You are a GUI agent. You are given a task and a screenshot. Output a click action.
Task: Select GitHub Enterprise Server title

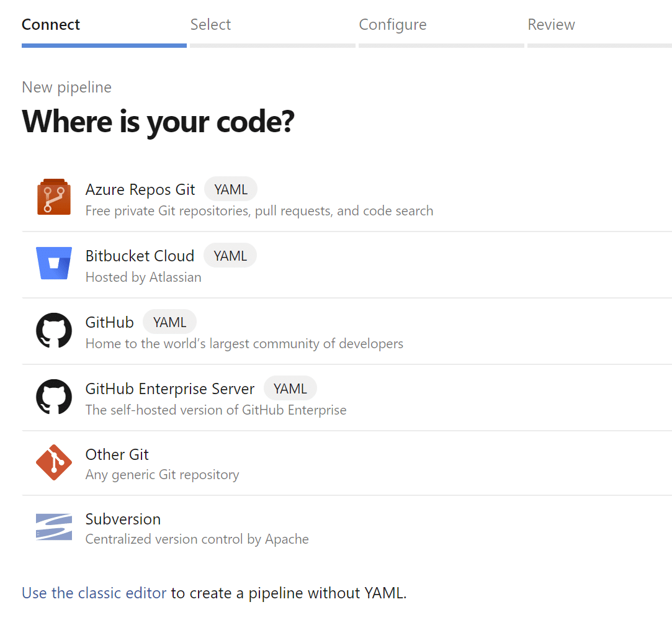pyautogui.click(x=170, y=389)
